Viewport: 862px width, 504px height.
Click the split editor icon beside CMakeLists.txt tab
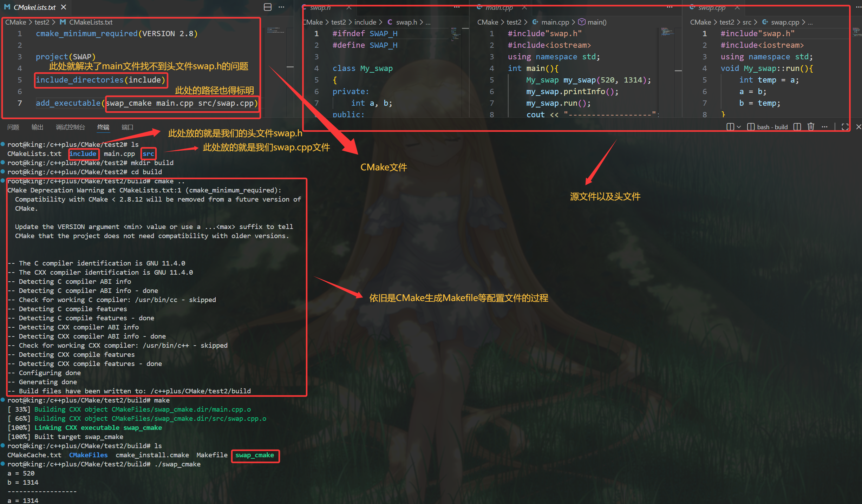coord(268,7)
